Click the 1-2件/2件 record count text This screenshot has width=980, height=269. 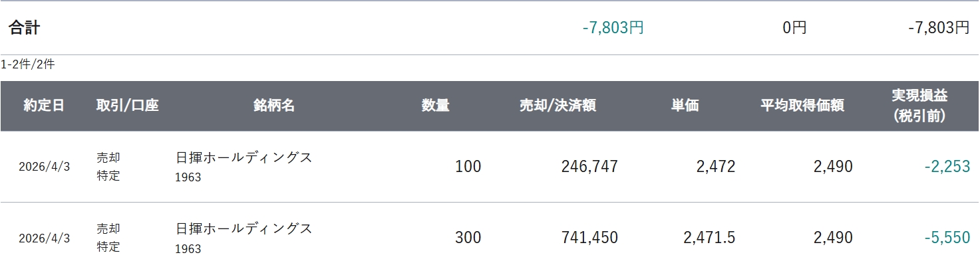(x=28, y=65)
